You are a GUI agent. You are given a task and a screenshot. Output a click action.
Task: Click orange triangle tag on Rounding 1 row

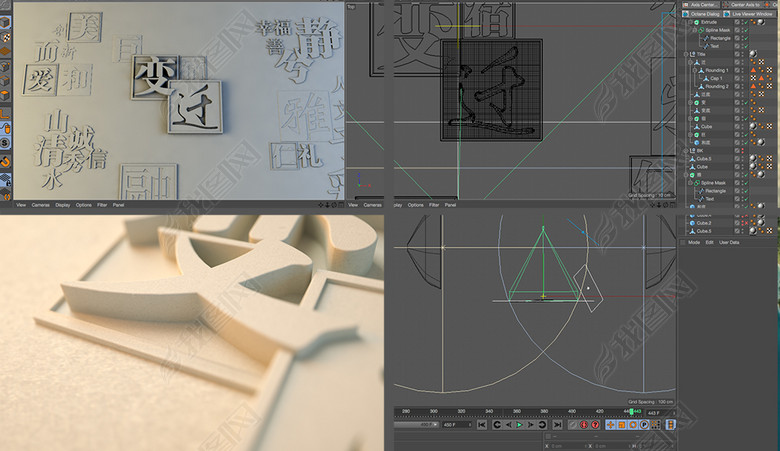pyautogui.click(x=753, y=70)
